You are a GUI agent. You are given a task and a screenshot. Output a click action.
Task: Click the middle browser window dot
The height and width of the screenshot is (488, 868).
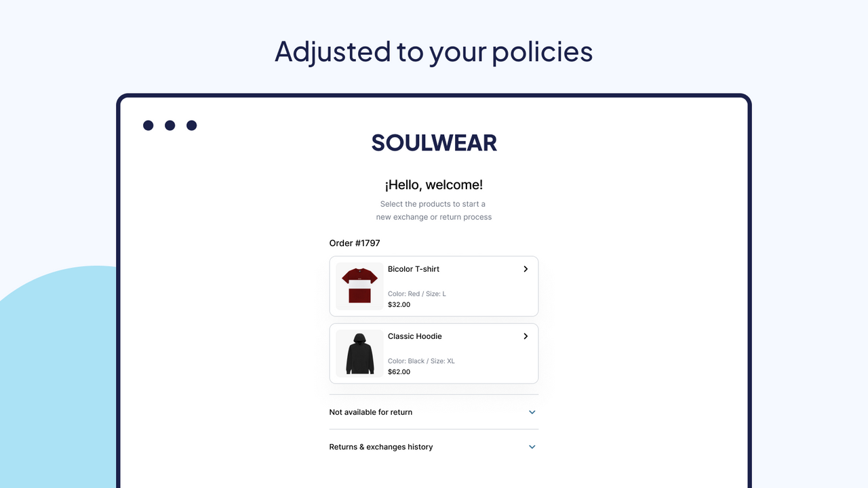[170, 125]
